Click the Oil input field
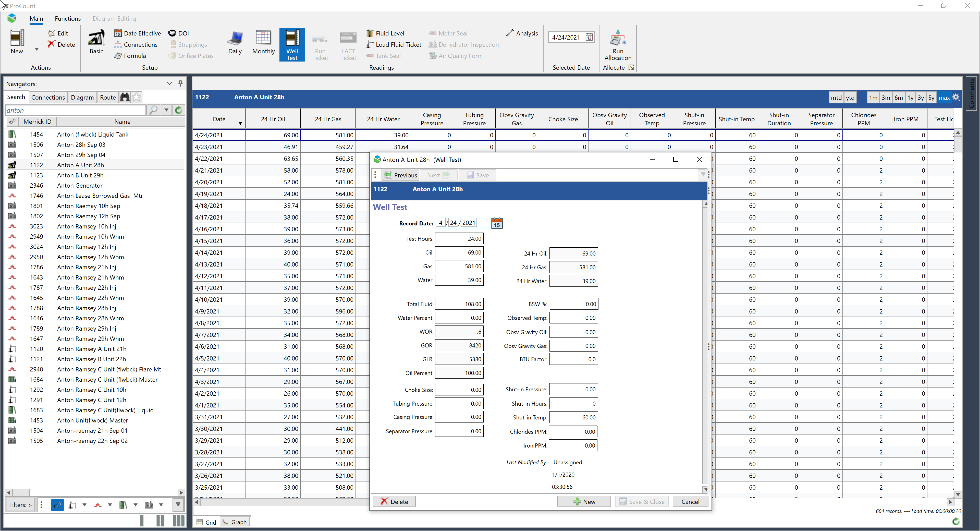This screenshot has height=531, width=980. pyautogui.click(x=459, y=252)
